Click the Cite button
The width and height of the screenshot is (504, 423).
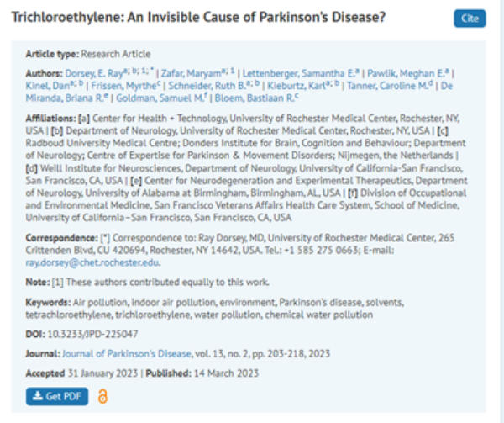[x=468, y=18]
